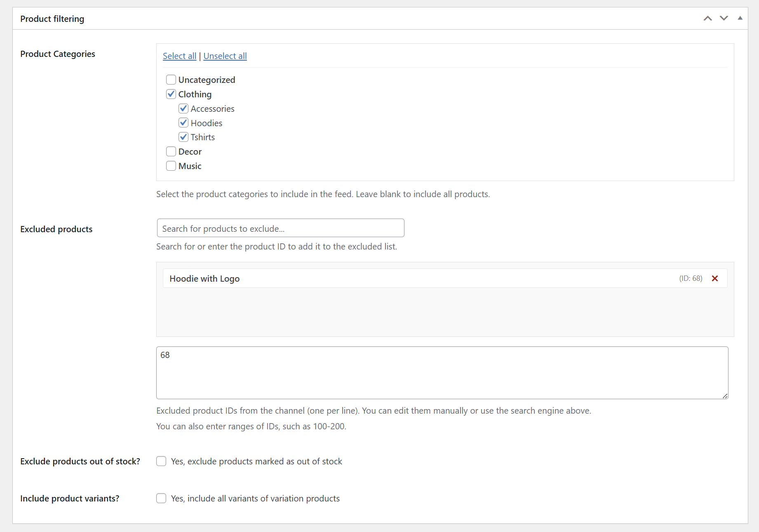Click the Unselect all categories link
The image size is (759, 532).
(x=225, y=56)
